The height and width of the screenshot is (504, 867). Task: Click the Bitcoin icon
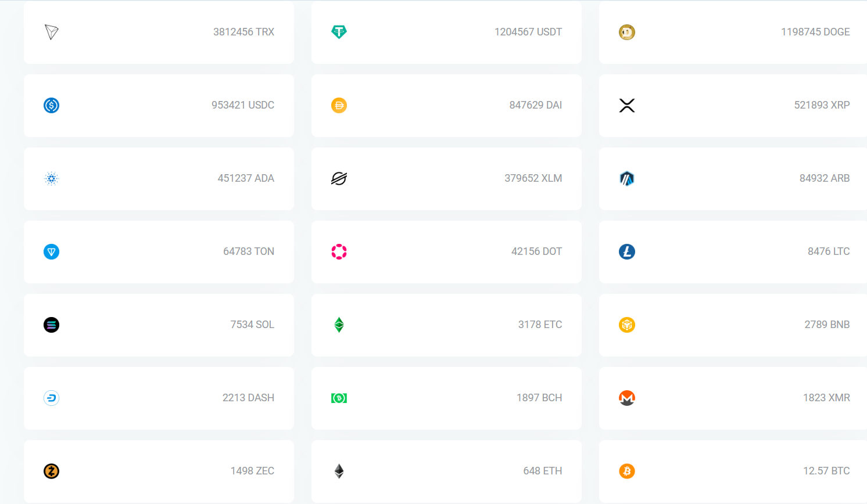(626, 471)
